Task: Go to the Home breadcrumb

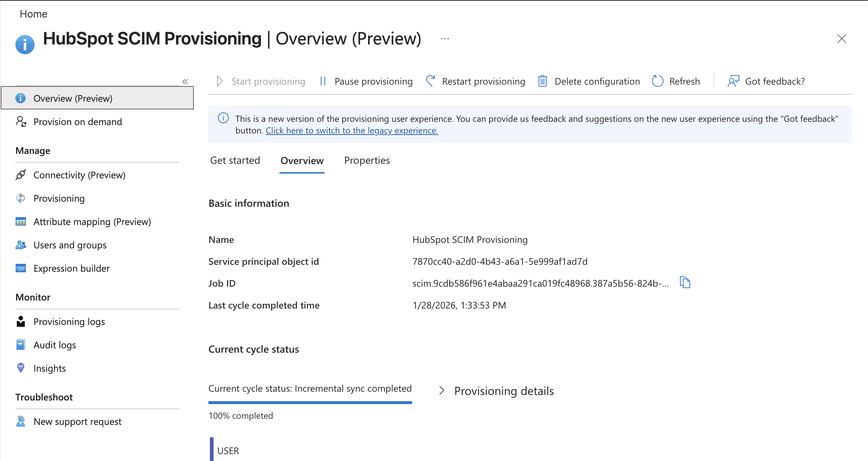Action: pyautogui.click(x=34, y=14)
